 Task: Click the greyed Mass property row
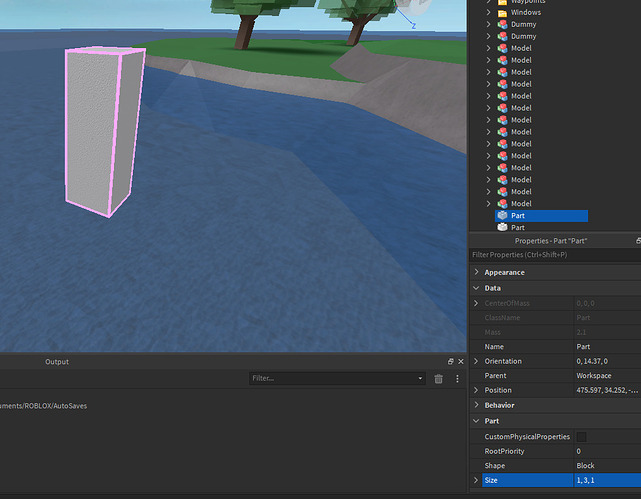[555, 332]
